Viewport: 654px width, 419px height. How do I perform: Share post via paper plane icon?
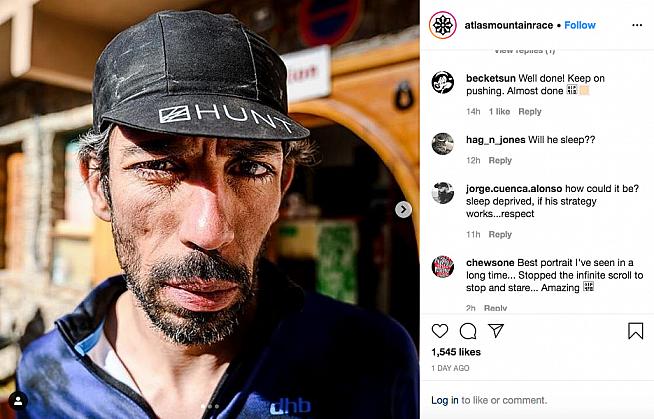tap(496, 331)
